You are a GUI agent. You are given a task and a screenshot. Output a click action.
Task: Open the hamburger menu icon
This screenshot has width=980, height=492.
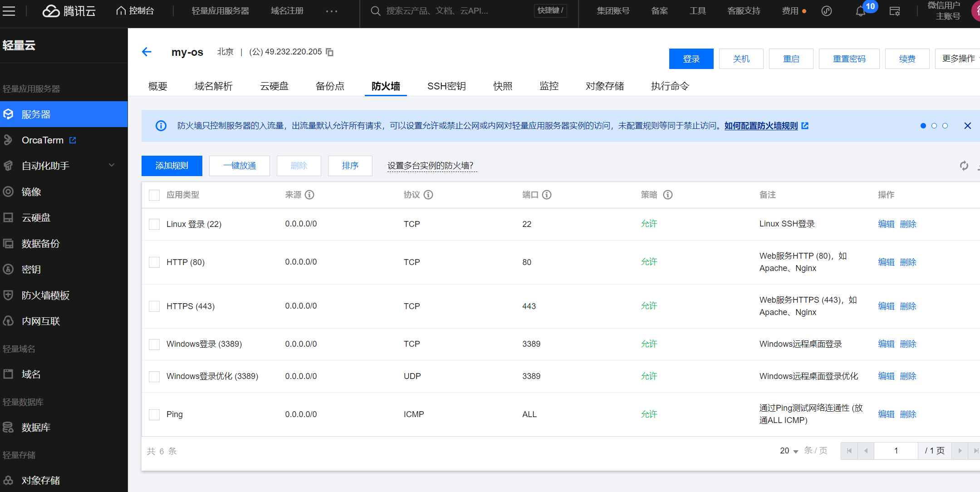click(9, 11)
